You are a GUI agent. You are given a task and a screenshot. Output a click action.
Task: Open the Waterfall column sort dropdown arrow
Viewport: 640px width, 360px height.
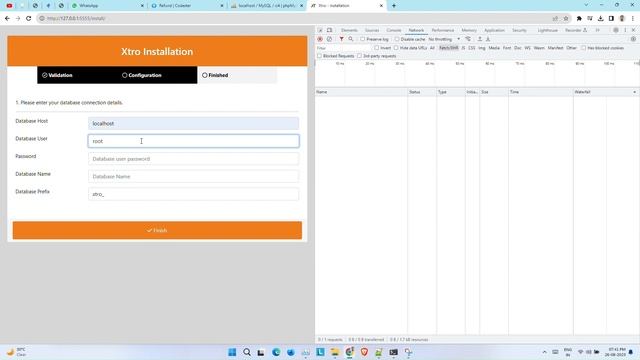pyautogui.click(x=634, y=92)
